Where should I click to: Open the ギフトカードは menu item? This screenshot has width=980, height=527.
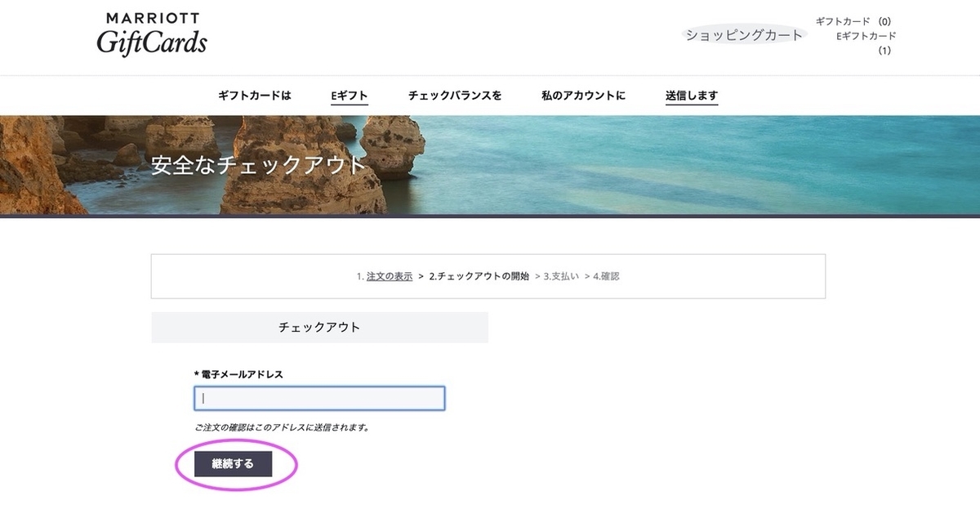click(254, 96)
